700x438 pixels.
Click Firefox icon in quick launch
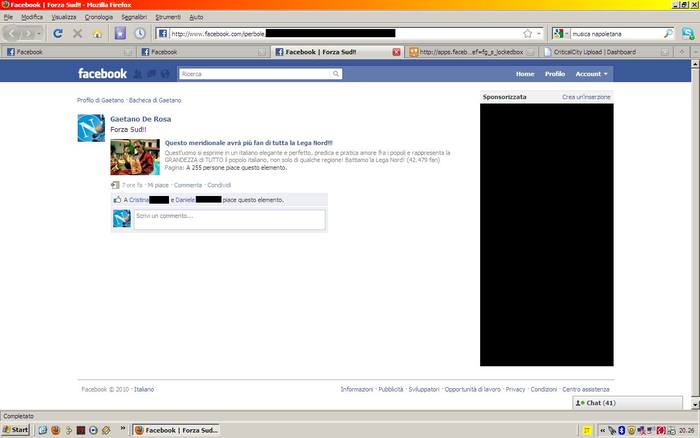point(55,430)
